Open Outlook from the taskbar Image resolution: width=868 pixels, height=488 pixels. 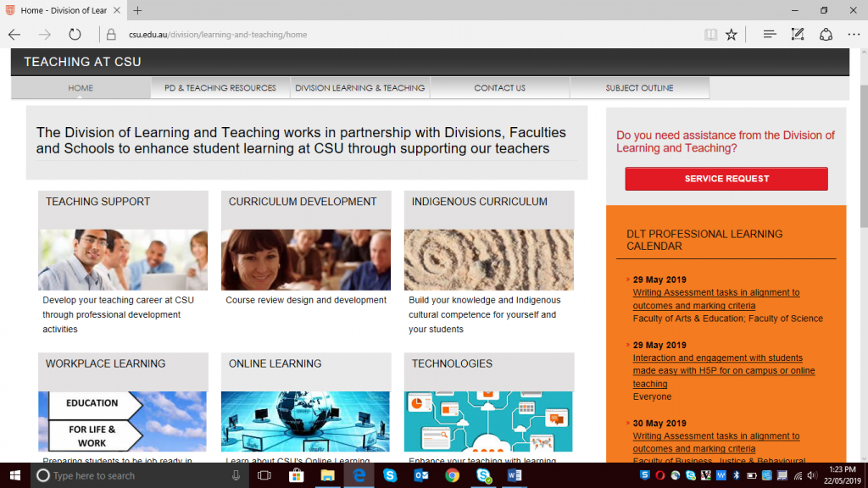pyautogui.click(x=421, y=475)
